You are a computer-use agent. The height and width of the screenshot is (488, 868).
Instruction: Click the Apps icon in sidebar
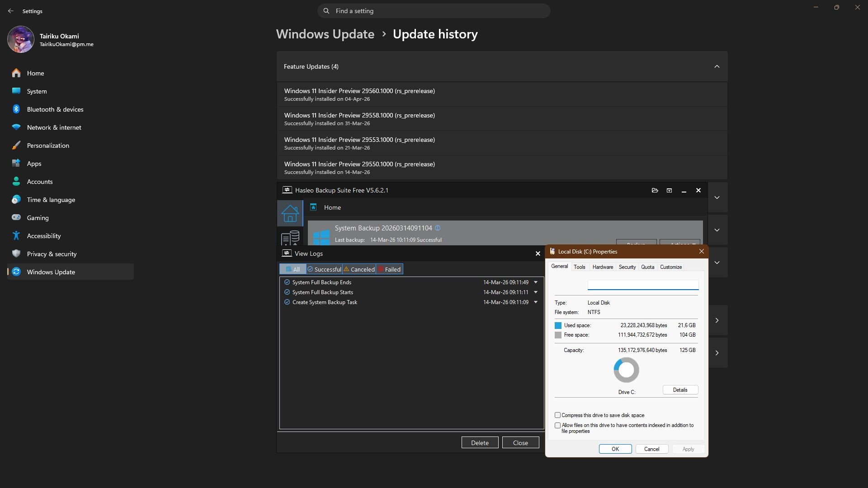click(x=16, y=164)
